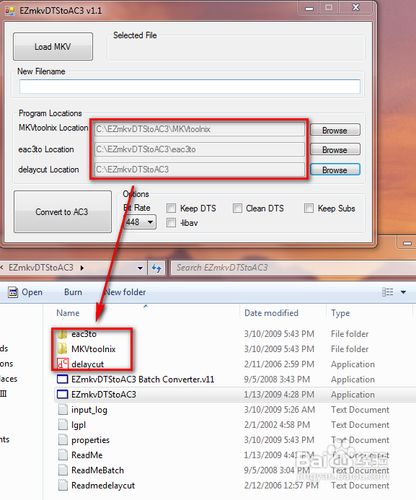
Task: Click the eac3to folder icon
Action: [x=62, y=334]
